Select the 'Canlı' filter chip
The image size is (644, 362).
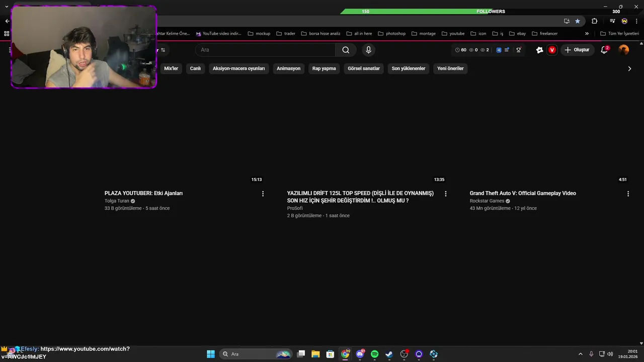coord(195,68)
